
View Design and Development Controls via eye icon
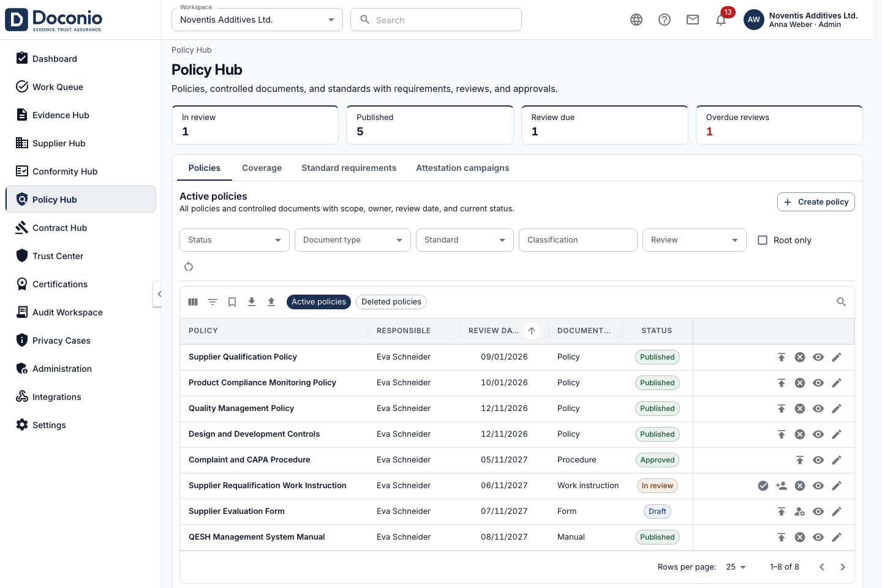818,434
